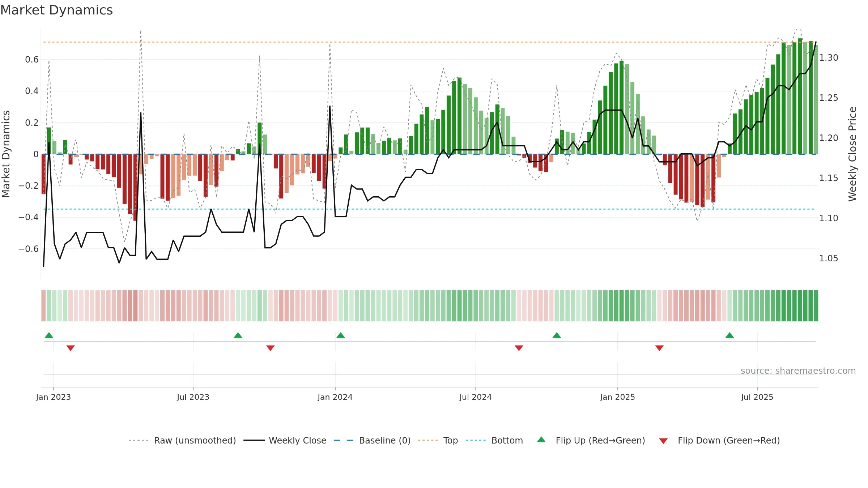Click the green flip-up marker between Jul 2024 and Jan 2025

[x=557, y=335]
